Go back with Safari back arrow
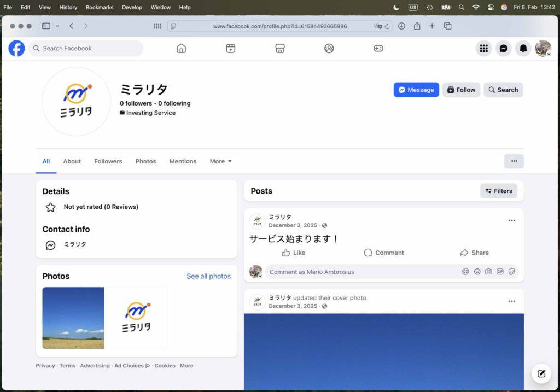This screenshot has height=392, width=560. [x=72, y=26]
